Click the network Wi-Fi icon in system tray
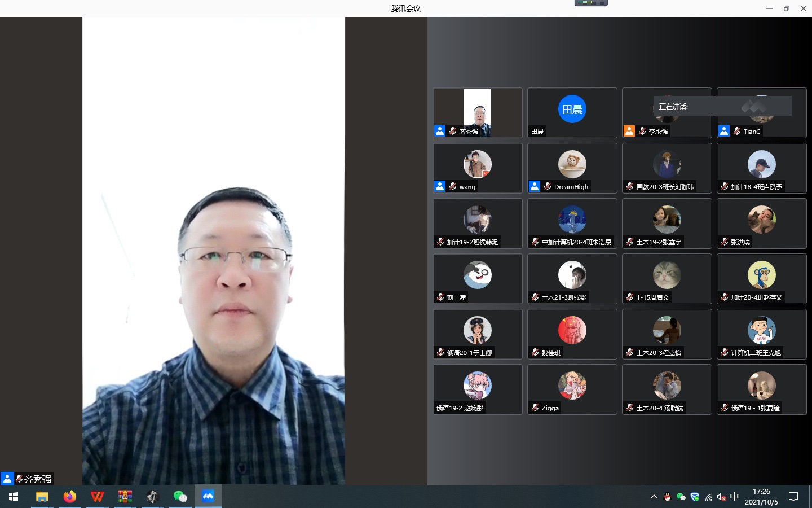Screen dimensions: 812x508 point(709,497)
